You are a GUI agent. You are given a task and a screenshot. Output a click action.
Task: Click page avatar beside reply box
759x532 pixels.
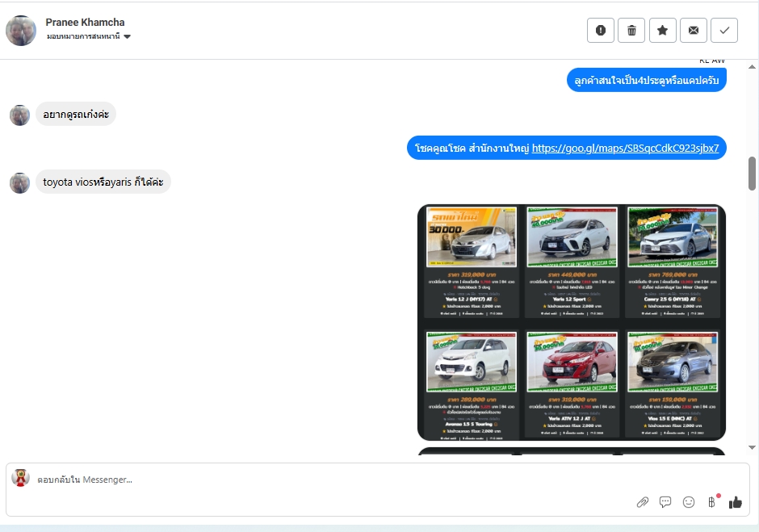(x=20, y=478)
